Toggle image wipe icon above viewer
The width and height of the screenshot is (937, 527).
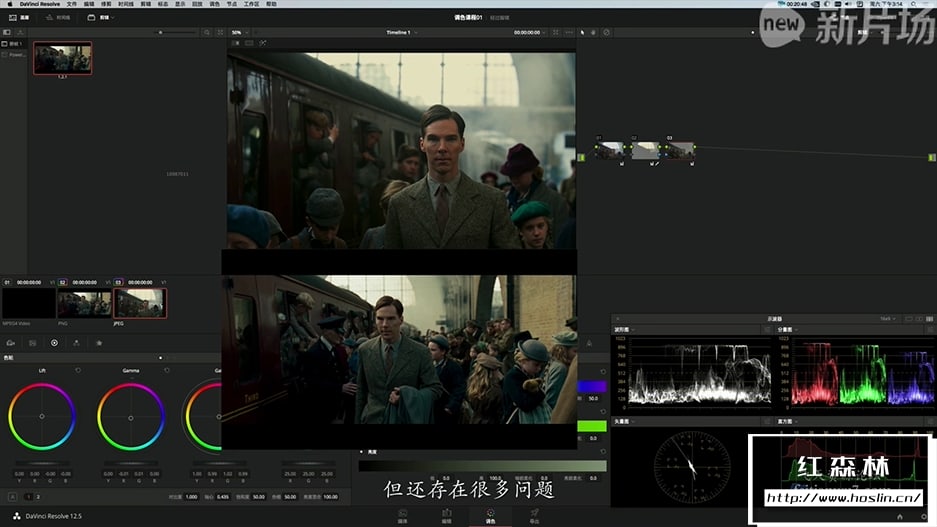tap(235, 43)
